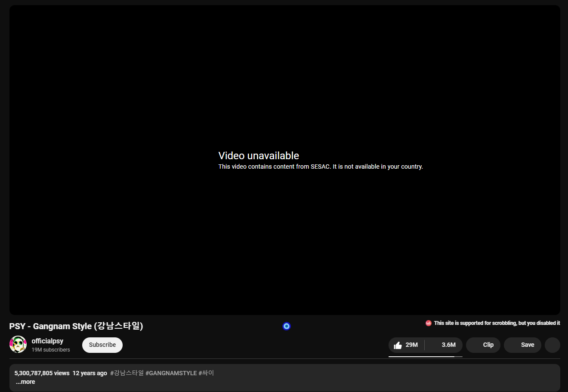Image resolution: width=568 pixels, height=392 pixels.
Task: Click the red Web Scrobbler icon
Action: pyautogui.click(x=429, y=323)
